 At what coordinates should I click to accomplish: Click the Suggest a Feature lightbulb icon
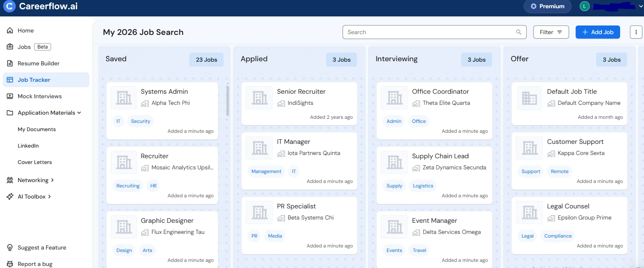point(9,247)
